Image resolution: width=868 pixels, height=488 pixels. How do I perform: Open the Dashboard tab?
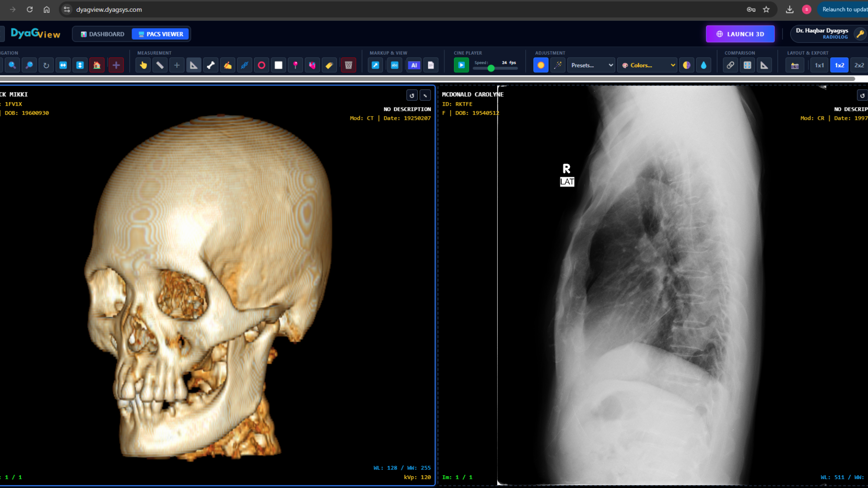103,34
